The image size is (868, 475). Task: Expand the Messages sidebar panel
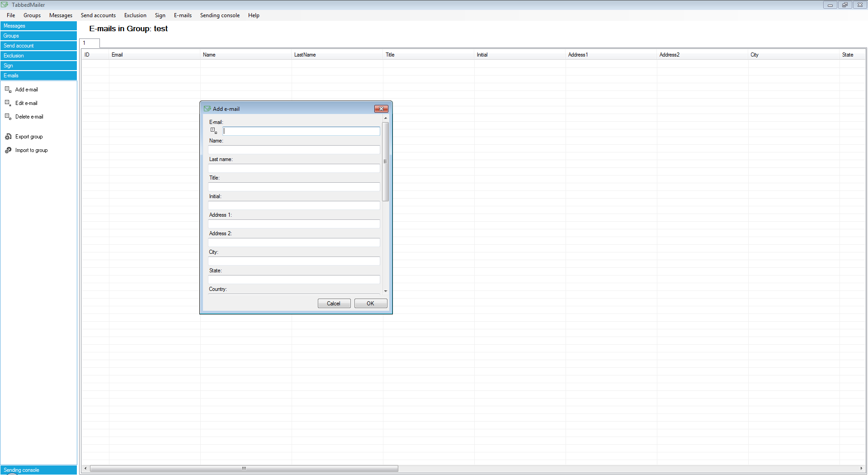click(x=38, y=26)
